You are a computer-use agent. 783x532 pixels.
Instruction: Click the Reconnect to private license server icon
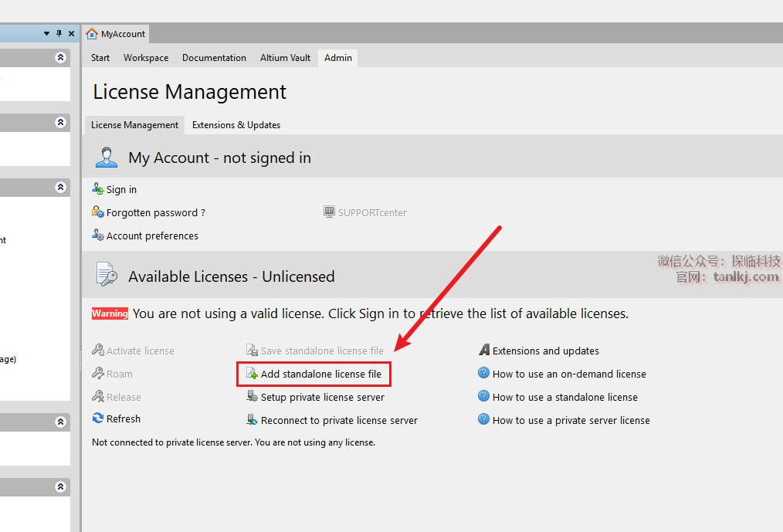(253, 419)
